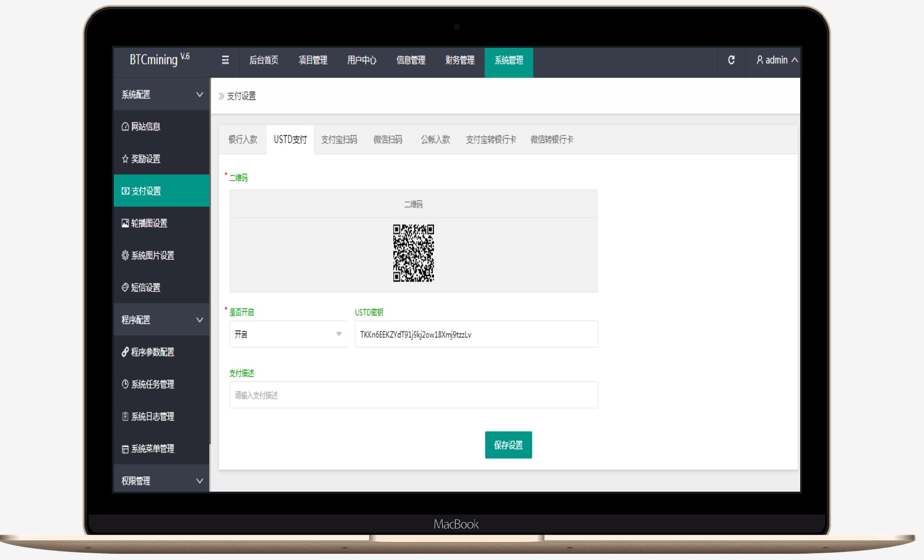Viewport: 924px width, 560px height.
Task: Open 网站信息 in sidebar
Action: [x=162, y=127]
